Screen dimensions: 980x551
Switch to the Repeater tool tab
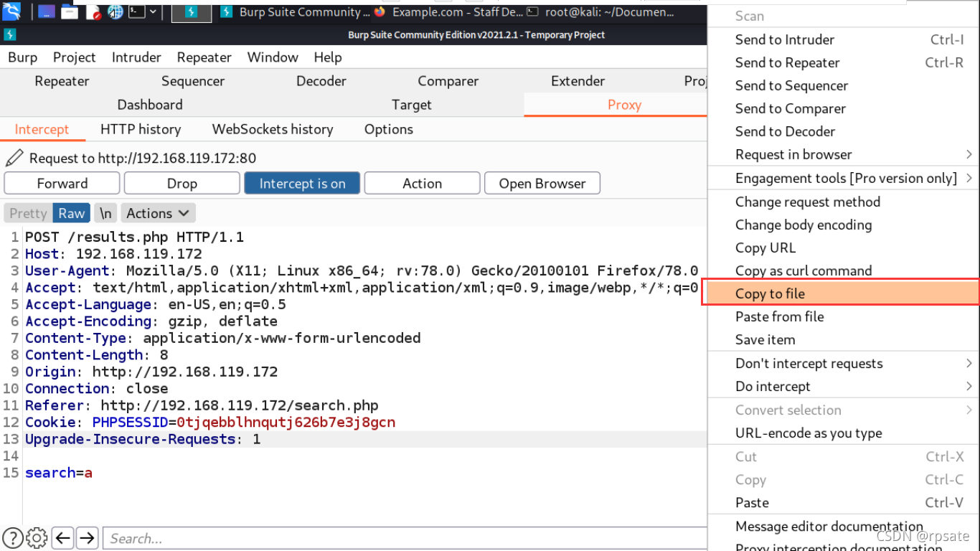[x=62, y=81]
